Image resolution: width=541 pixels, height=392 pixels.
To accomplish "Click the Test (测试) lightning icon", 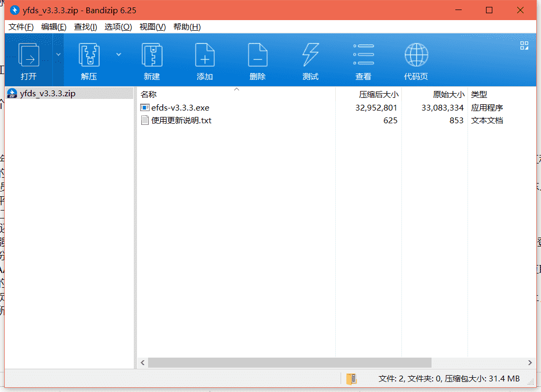I will click(310, 55).
